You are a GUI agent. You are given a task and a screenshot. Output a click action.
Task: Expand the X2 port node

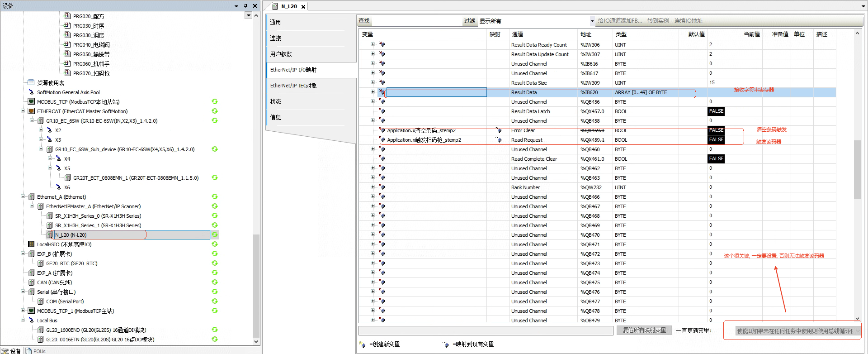[x=41, y=129]
